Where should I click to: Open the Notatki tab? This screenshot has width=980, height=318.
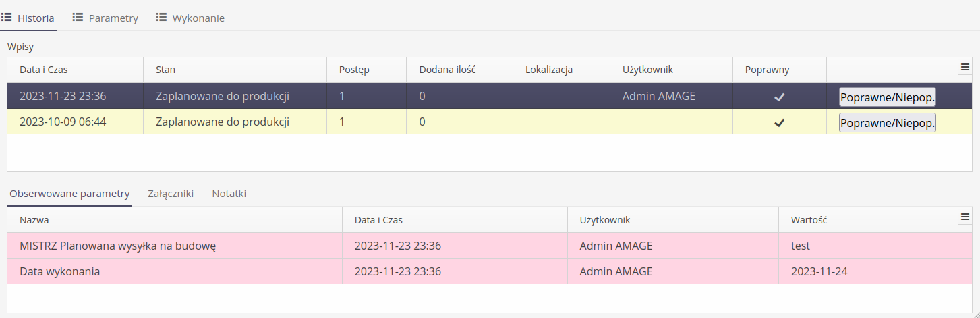click(229, 194)
